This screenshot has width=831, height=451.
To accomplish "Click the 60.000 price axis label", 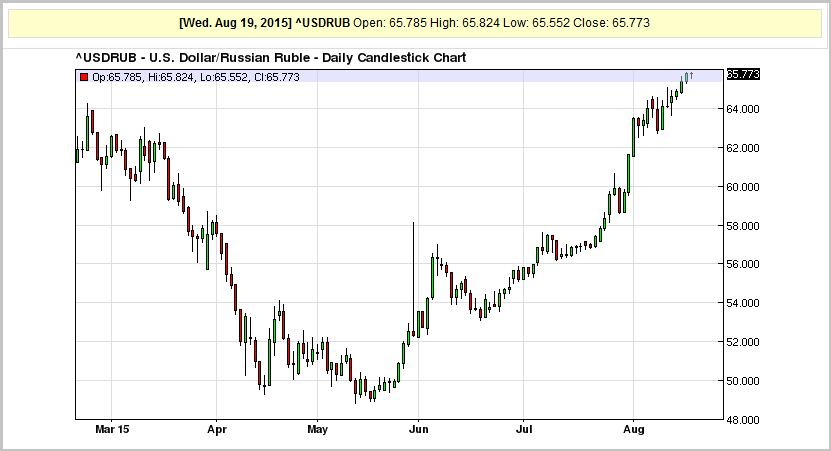I will click(x=742, y=187).
